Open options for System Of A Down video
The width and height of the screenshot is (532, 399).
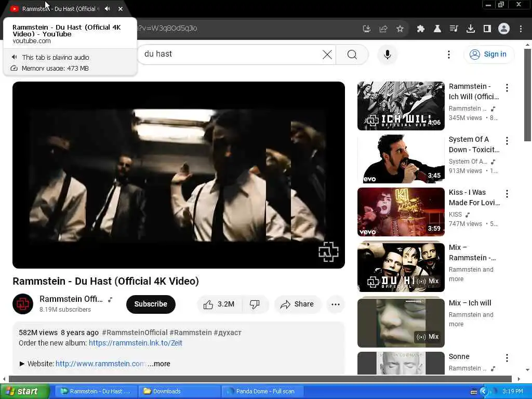click(x=507, y=141)
